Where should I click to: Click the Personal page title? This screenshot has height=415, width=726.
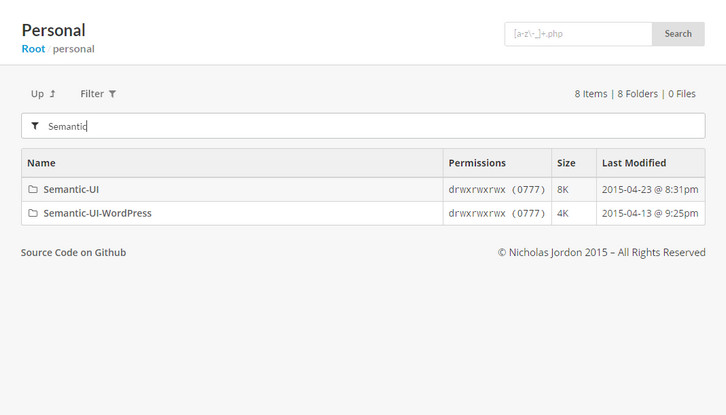pyautogui.click(x=53, y=30)
